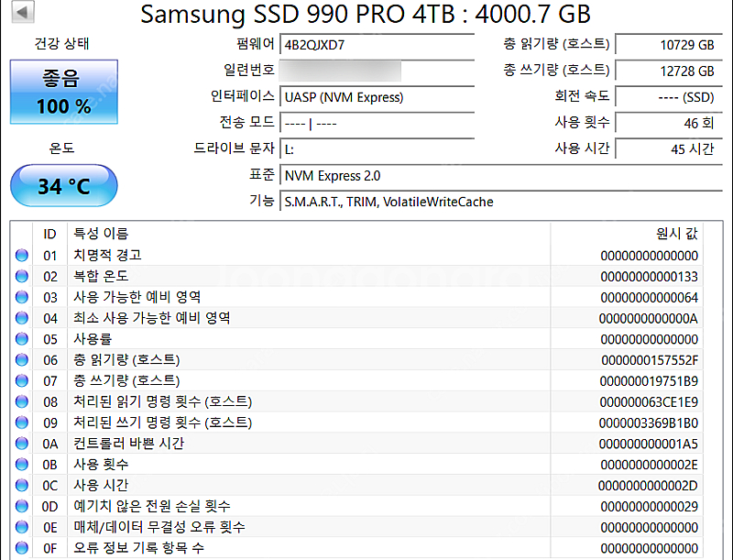Viewport: 733px width, 560px height.
Task: Select the ID cell 0C
Action: point(50,486)
